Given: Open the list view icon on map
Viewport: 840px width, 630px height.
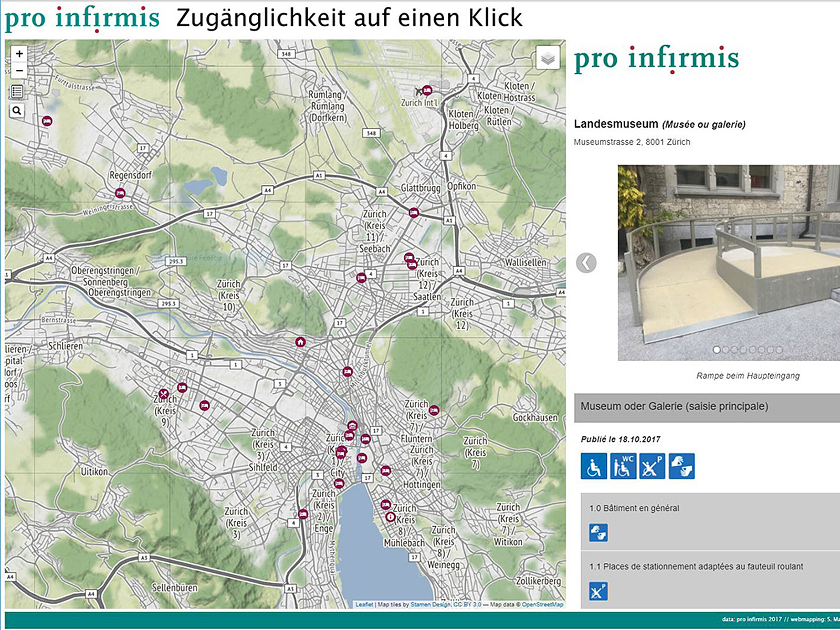Looking at the screenshot, I should 17,91.
